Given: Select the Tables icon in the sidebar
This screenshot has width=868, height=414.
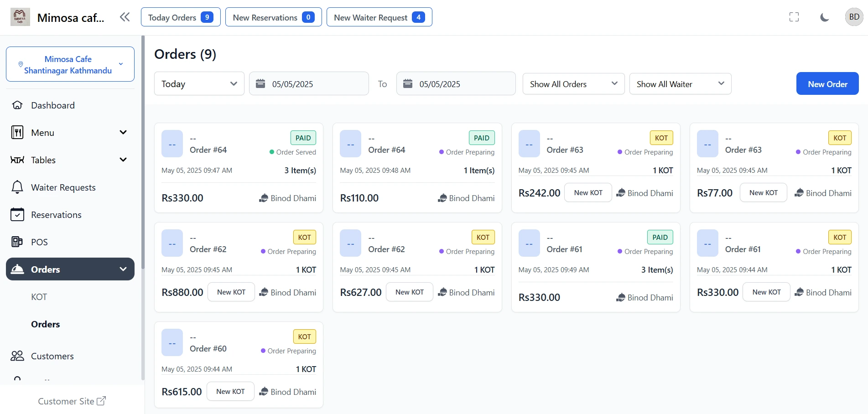Looking at the screenshot, I should pos(17,160).
